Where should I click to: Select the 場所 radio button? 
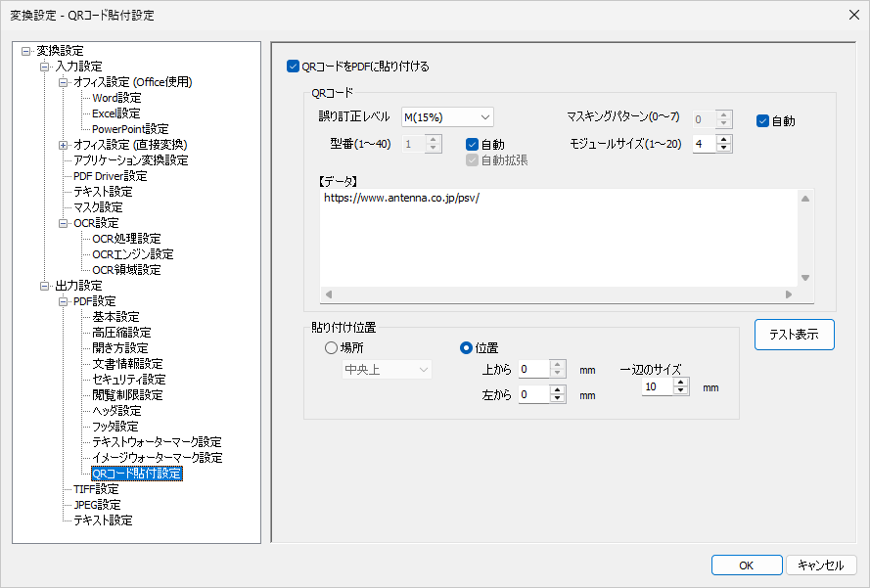[331, 347]
